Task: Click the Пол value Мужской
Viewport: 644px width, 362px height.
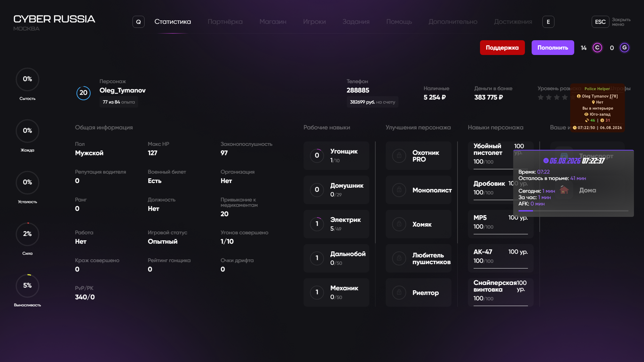Action: click(89, 153)
